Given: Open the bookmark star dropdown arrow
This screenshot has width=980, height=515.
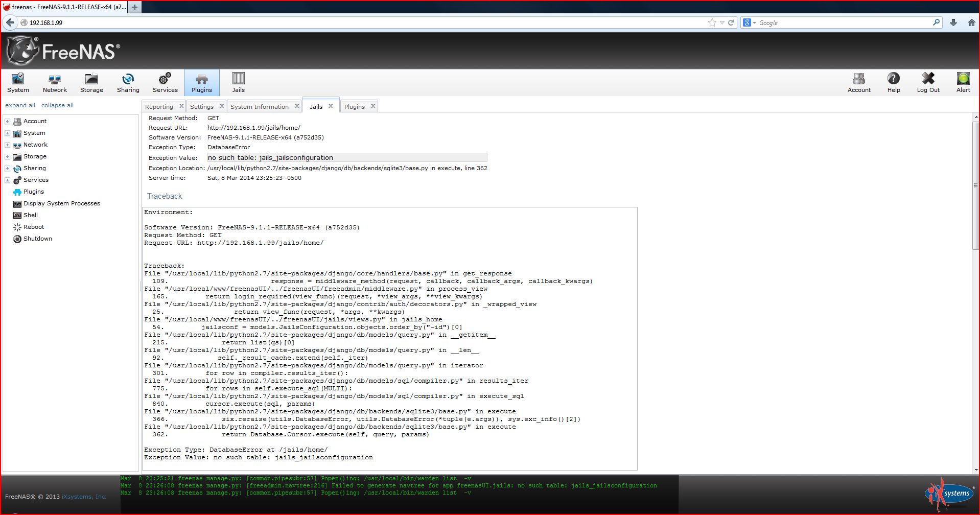Looking at the screenshot, I should pyautogui.click(x=722, y=22).
